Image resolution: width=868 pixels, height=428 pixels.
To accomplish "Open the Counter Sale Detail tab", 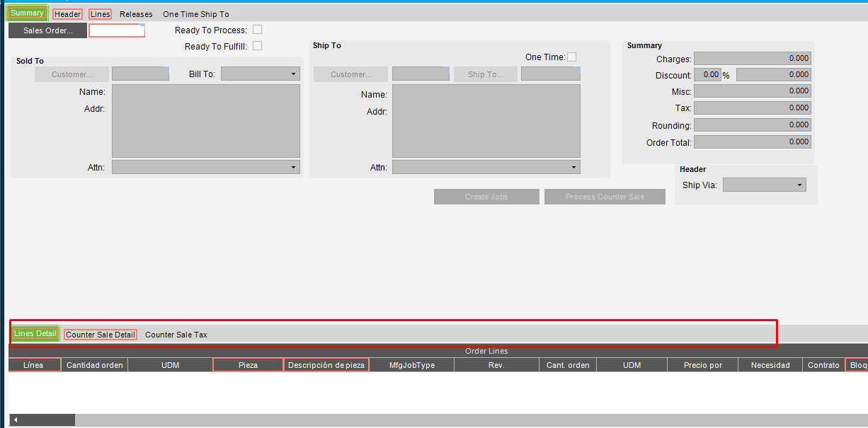I will tap(100, 335).
